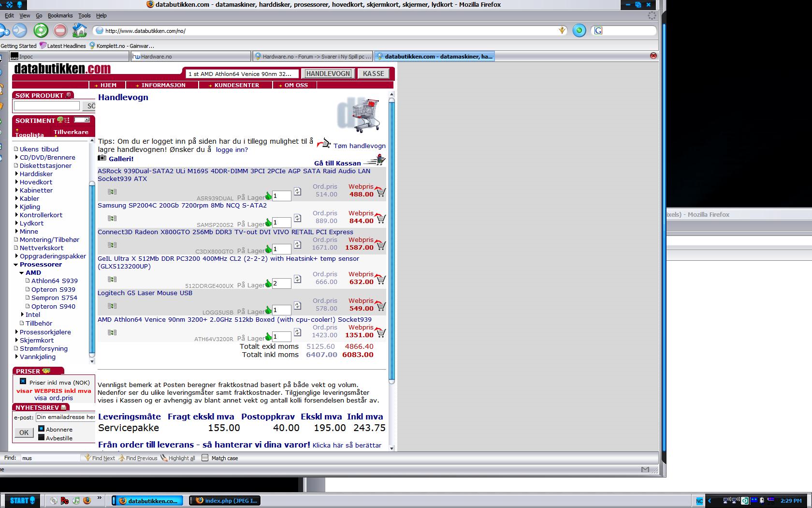812x508 pixels.
Task: Switch to Hardware.no Forum tab
Action: pos(313,56)
